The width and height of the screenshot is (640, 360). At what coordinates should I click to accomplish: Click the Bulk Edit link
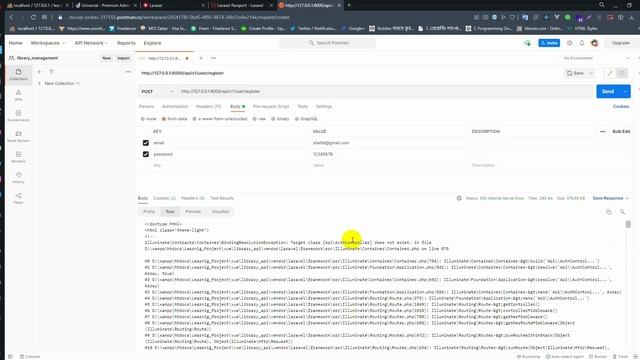pos(621,131)
